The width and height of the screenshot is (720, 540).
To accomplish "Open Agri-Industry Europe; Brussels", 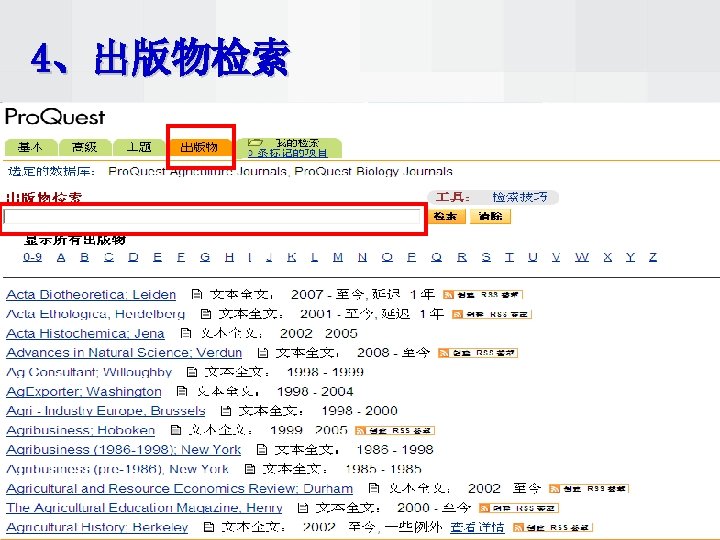I will (106, 411).
